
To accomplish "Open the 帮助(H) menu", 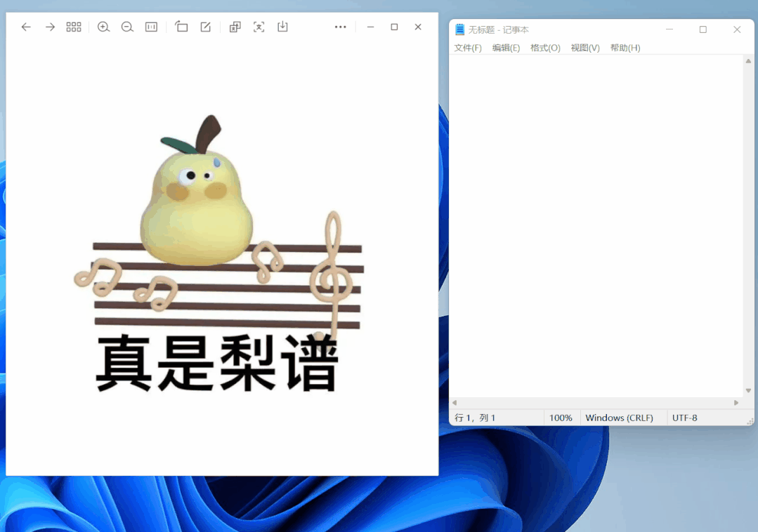I will point(625,47).
